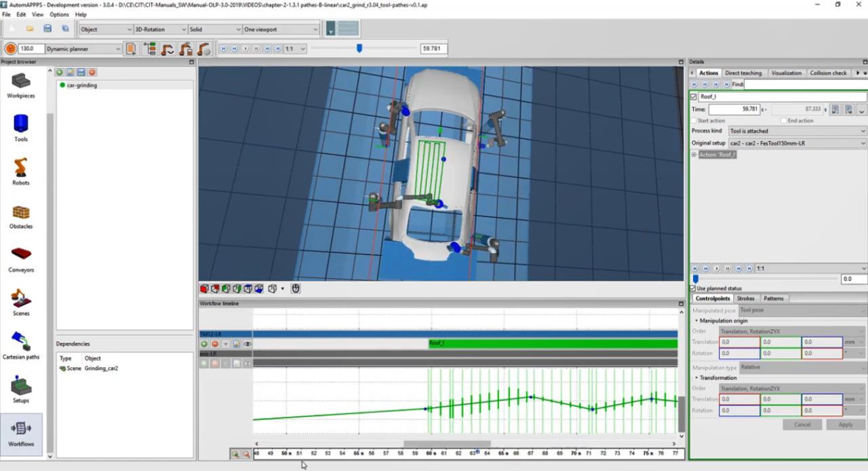Screen dimensions: 868x471
Task: Click the Save icon in toolbar
Action: (x=47, y=29)
